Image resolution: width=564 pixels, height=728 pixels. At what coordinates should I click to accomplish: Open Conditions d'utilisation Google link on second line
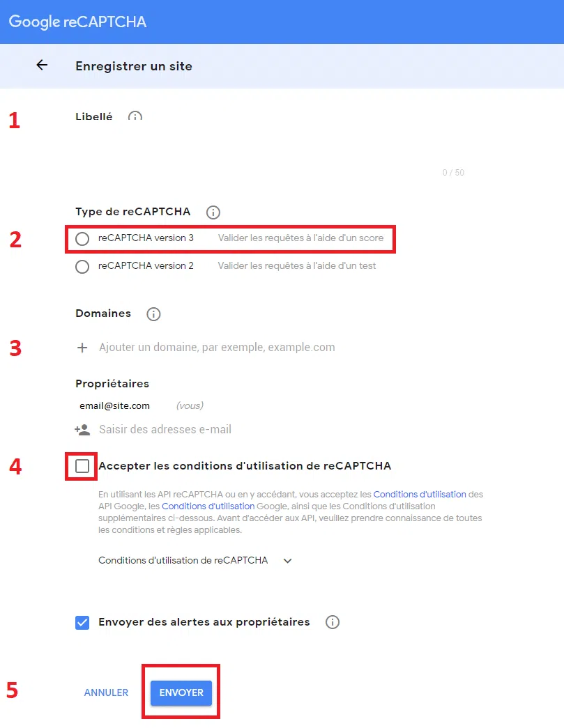coord(208,506)
